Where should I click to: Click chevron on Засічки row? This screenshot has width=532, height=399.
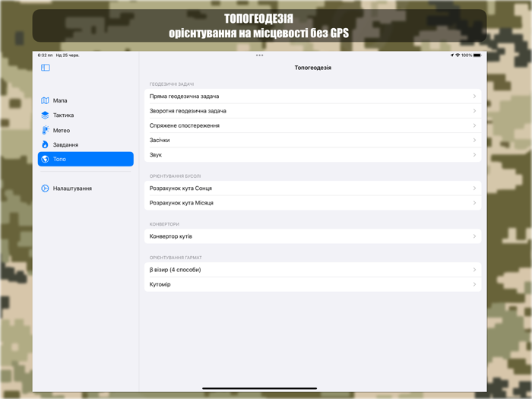click(x=474, y=140)
